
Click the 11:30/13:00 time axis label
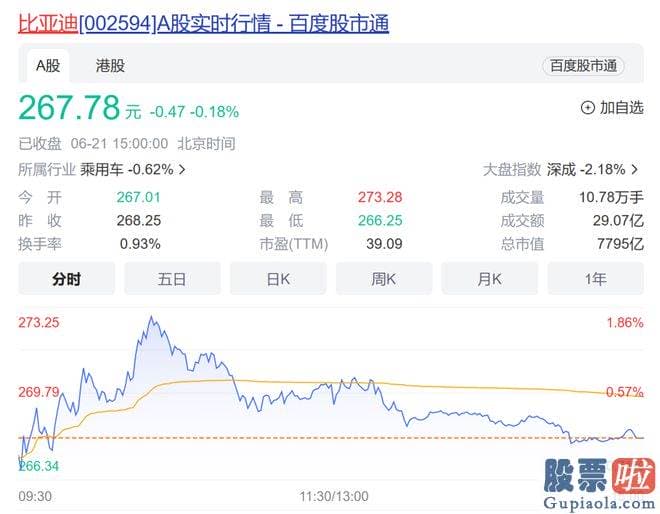click(334, 496)
